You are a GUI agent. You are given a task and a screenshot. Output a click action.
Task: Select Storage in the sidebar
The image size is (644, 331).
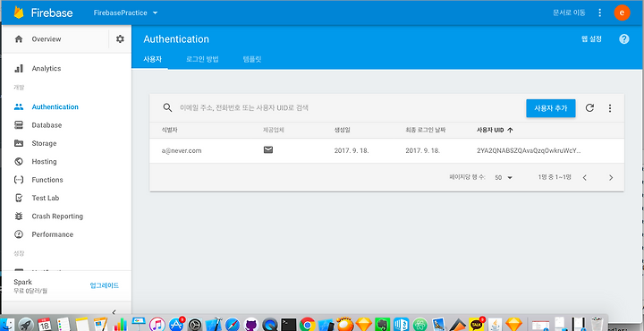tap(45, 143)
